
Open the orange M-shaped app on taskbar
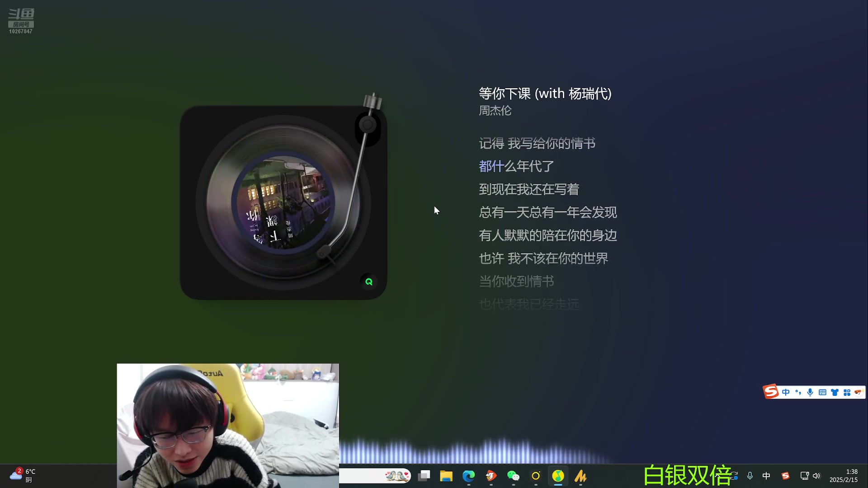coord(580,476)
